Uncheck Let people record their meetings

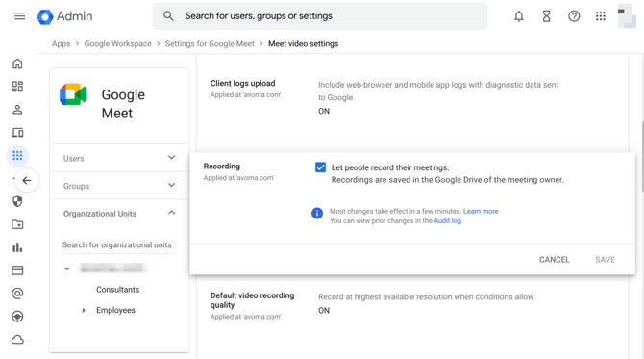320,167
